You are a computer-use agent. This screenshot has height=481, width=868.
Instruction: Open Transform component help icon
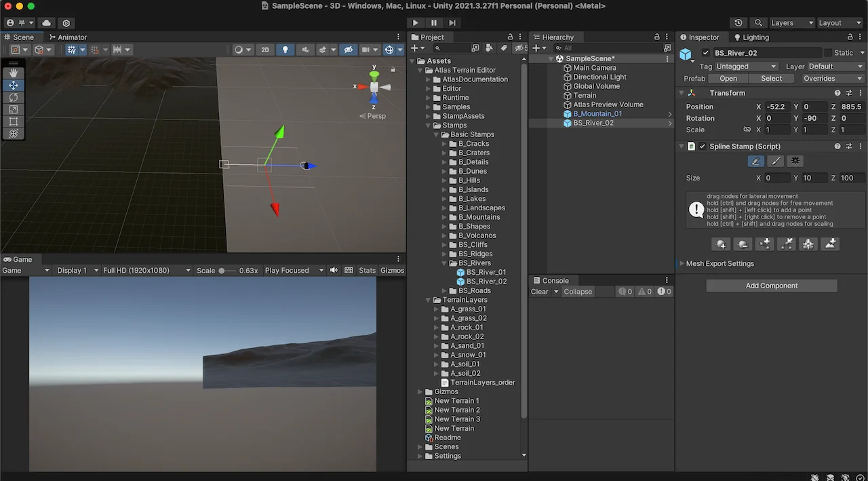click(x=837, y=93)
